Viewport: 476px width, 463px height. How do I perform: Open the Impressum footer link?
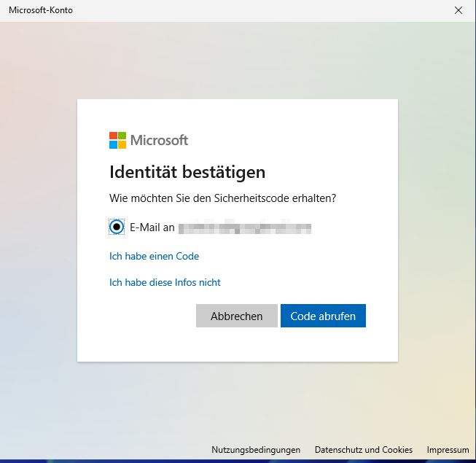point(448,450)
